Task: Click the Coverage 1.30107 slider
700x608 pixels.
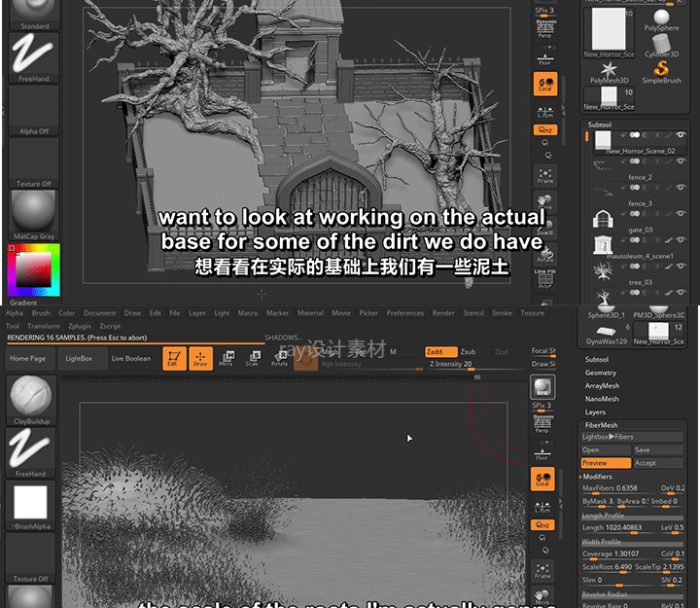Action: click(619, 554)
